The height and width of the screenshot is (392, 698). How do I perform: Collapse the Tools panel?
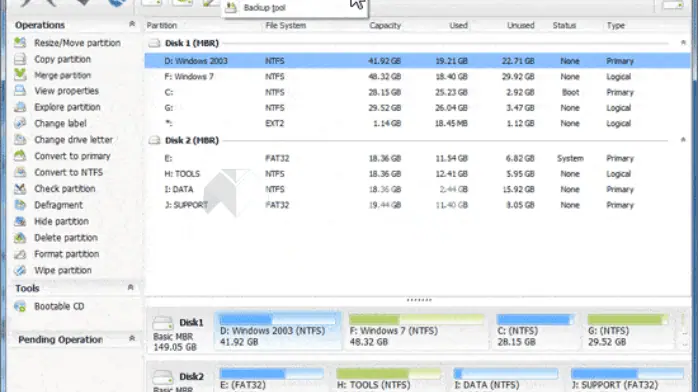coord(130,287)
